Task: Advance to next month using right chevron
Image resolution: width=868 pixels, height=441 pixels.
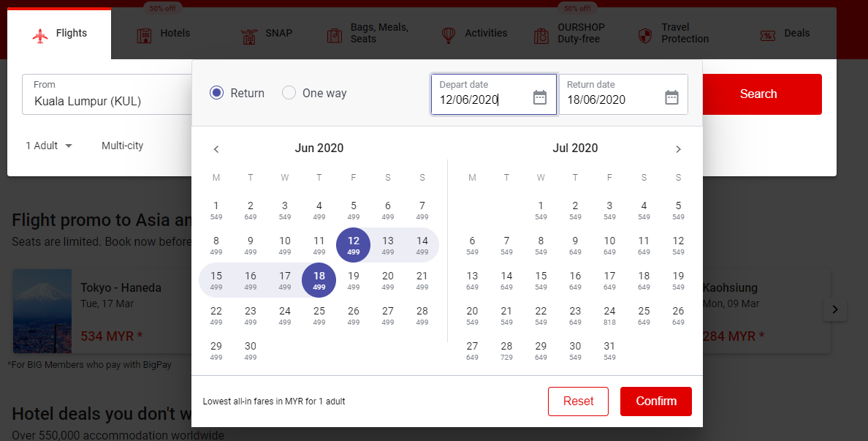Action: [x=678, y=149]
